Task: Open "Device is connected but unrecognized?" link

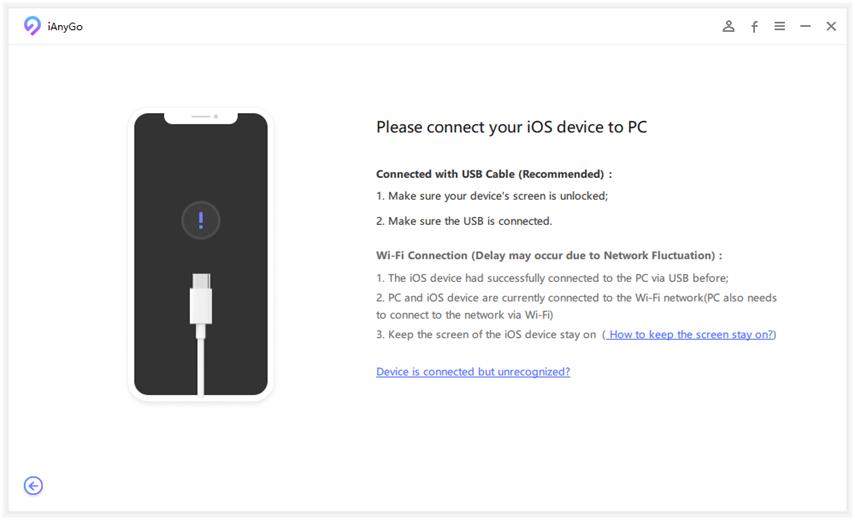Action: tap(473, 372)
